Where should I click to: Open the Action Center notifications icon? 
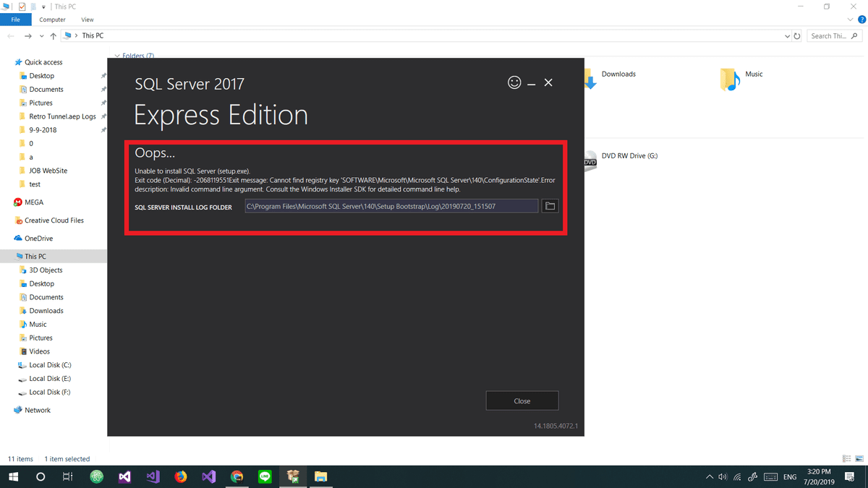[849, 476]
